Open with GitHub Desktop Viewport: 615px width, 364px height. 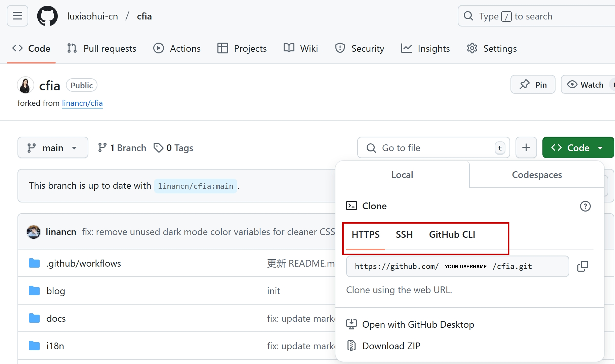tap(418, 324)
